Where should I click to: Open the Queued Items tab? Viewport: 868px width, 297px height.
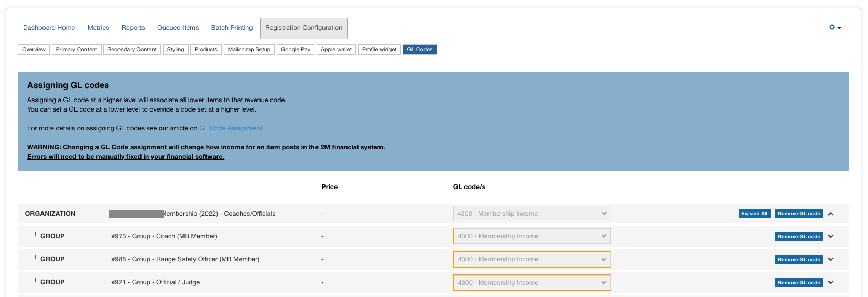pyautogui.click(x=178, y=28)
